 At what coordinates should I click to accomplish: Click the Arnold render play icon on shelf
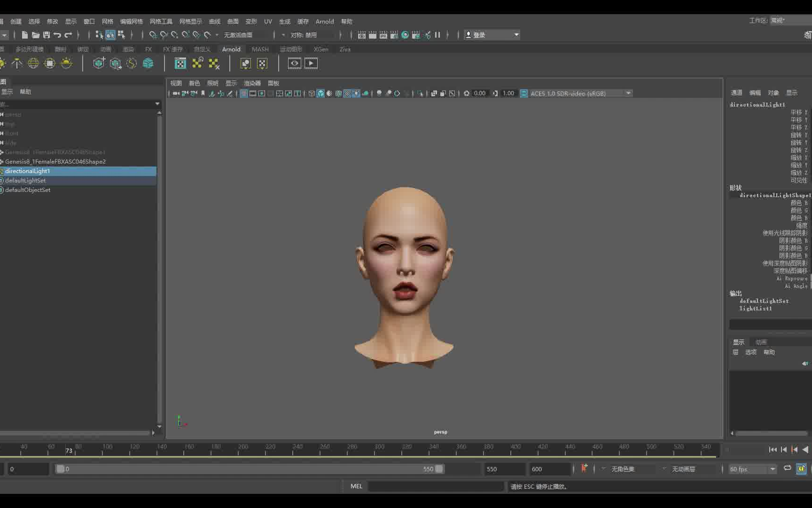point(311,63)
